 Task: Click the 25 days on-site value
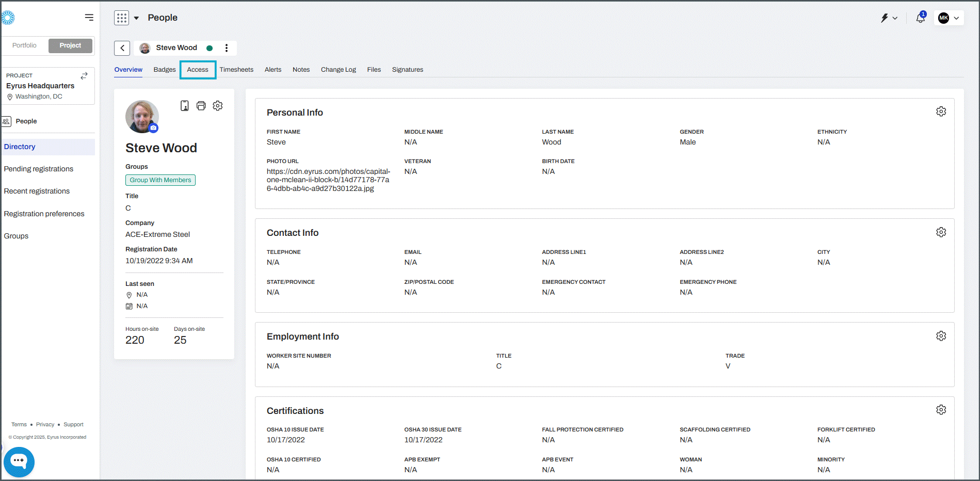point(180,340)
